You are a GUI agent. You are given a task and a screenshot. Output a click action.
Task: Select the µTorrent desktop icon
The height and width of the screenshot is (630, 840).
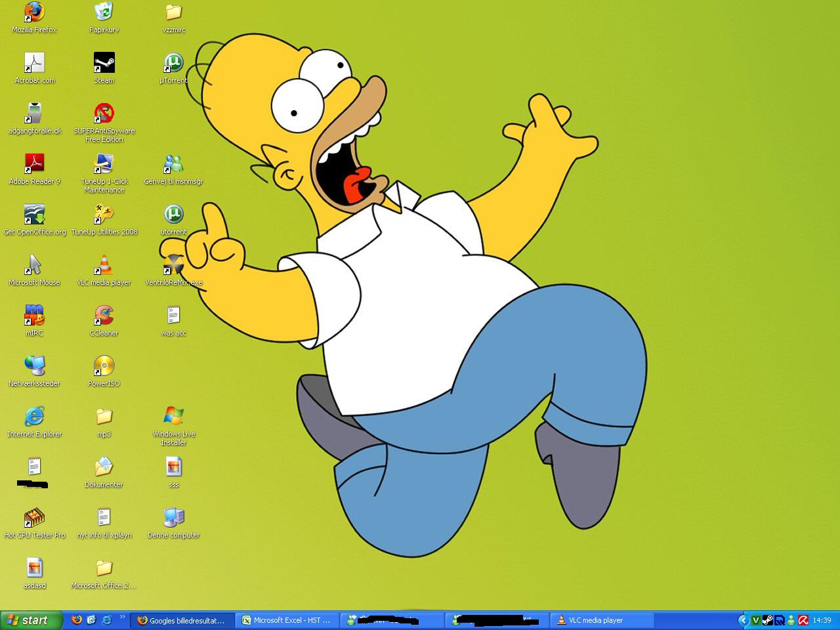click(173, 68)
